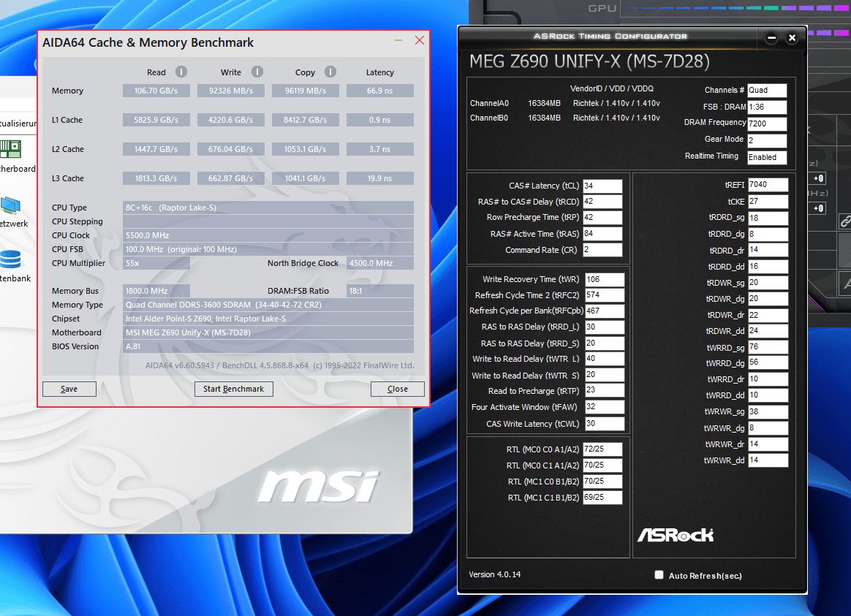
Task: Click the Memory Type value Quad Channel DDR5-3600
Action: click(x=268, y=305)
